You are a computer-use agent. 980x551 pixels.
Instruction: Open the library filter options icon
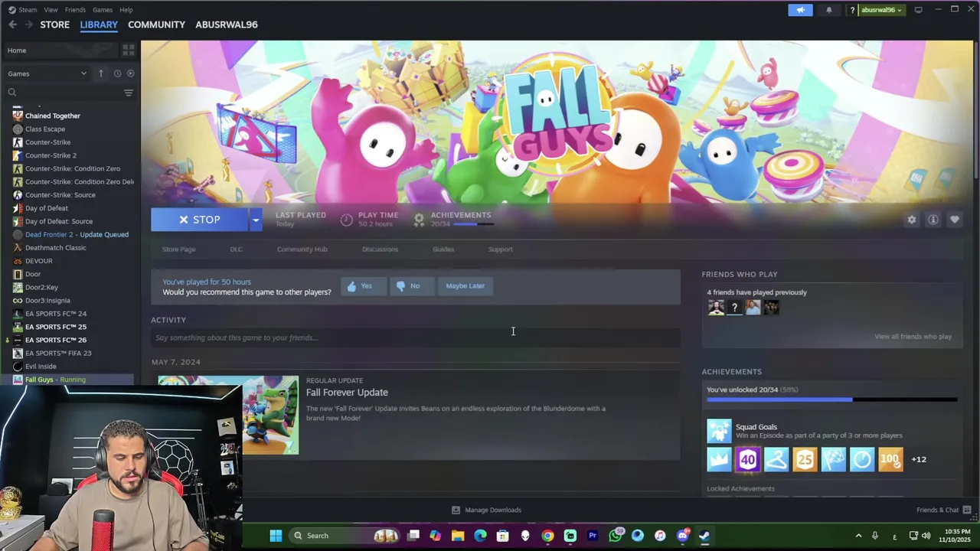tap(129, 93)
